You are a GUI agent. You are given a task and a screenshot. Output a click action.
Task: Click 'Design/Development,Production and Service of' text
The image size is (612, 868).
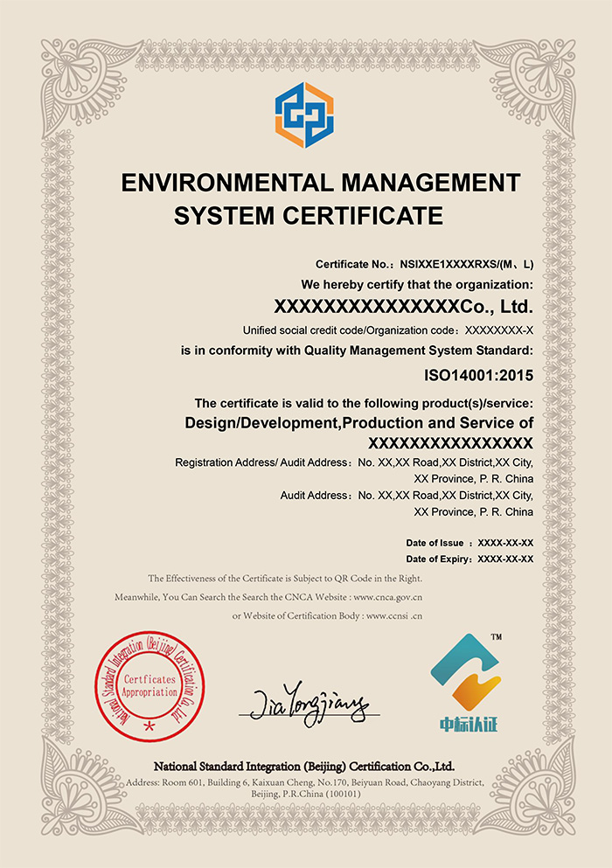(x=358, y=423)
